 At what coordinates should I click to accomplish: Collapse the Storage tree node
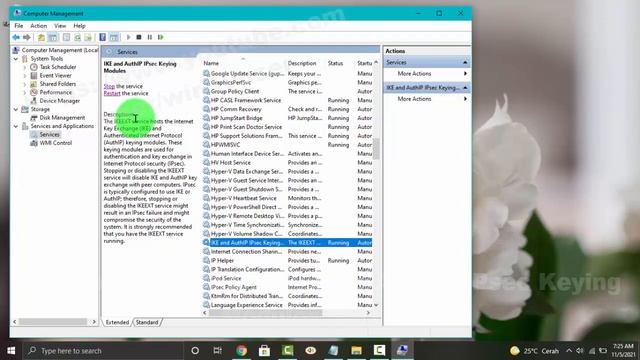[x=16, y=109]
